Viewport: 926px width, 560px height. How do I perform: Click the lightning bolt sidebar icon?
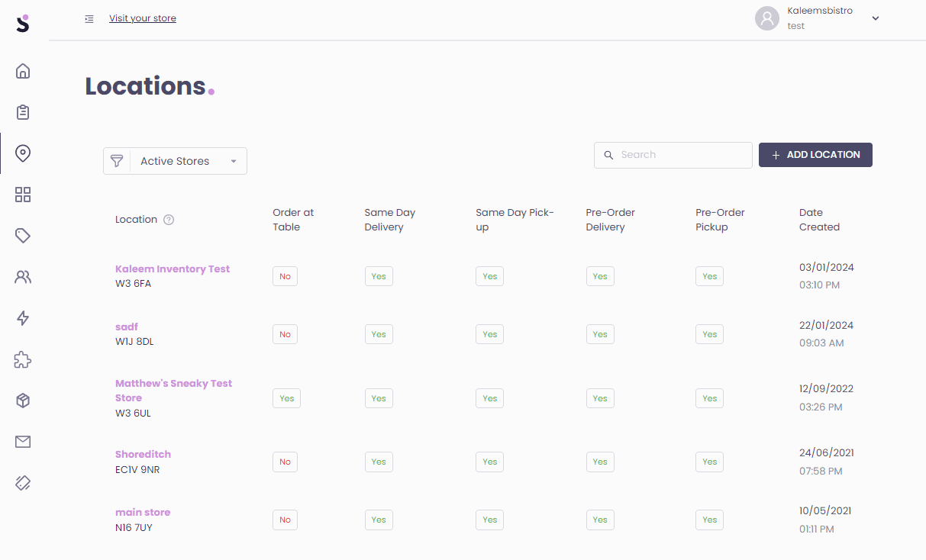pyautogui.click(x=23, y=318)
